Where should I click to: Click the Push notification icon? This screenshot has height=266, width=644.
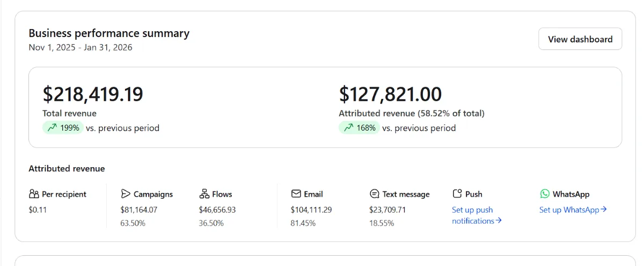457,193
